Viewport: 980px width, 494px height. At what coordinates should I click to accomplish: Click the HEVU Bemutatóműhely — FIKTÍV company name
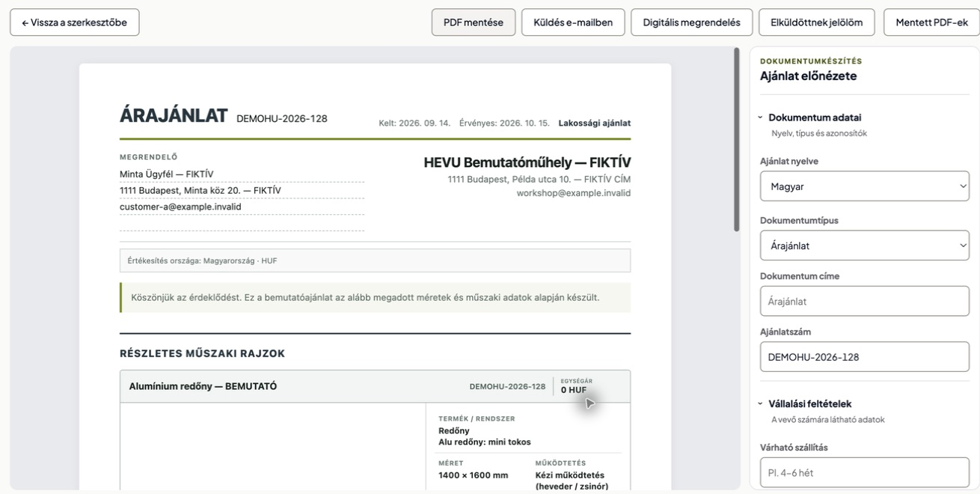pyautogui.click(x=527, y=162)
